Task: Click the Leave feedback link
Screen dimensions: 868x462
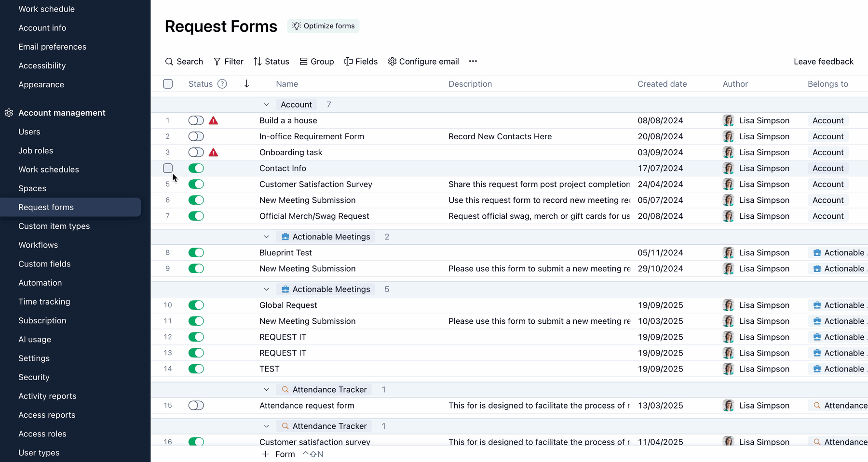Action: tap(823, 62)
